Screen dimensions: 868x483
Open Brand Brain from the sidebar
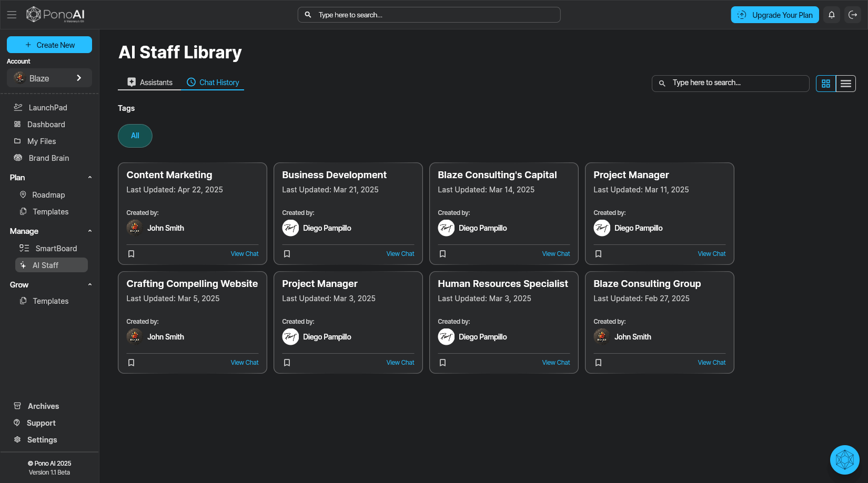(x=48, y=158)
